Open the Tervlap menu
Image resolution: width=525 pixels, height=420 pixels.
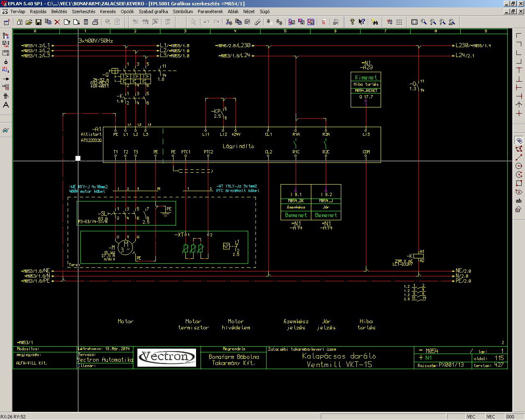click(18, 11)
